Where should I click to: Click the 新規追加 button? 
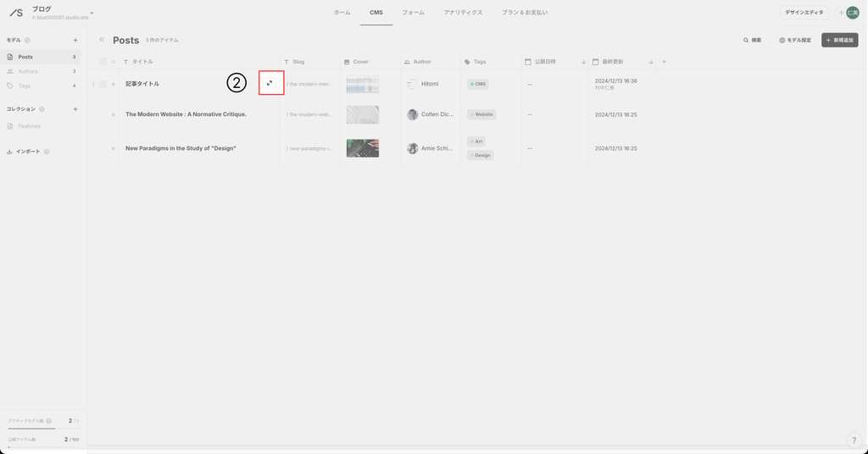839,40
